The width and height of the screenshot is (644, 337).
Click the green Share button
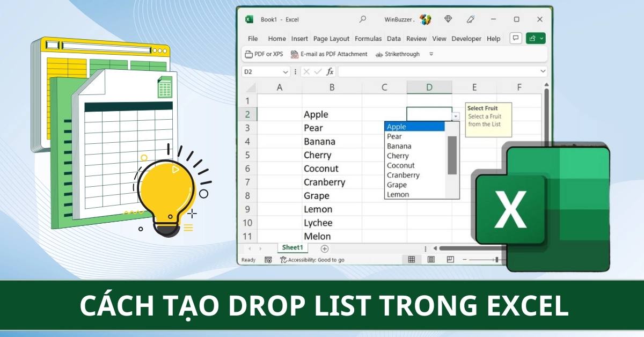536,38
